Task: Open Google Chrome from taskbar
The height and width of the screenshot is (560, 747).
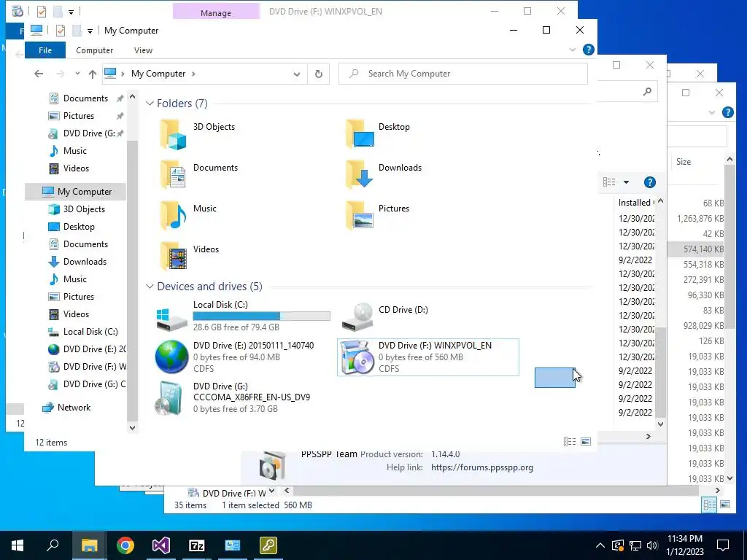Action: [125, 545]
